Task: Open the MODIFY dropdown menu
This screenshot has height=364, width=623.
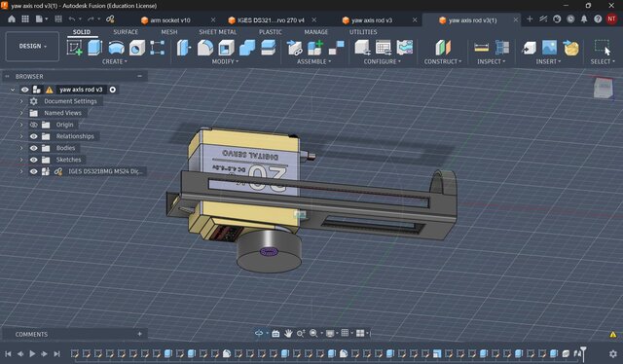Action: [225, 61]
